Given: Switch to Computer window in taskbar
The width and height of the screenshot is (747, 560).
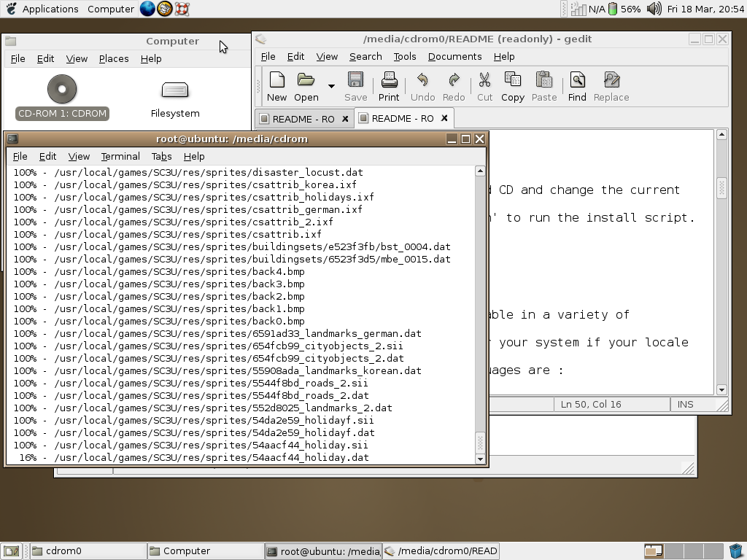Looking at the screenshot, I should 204,551.
